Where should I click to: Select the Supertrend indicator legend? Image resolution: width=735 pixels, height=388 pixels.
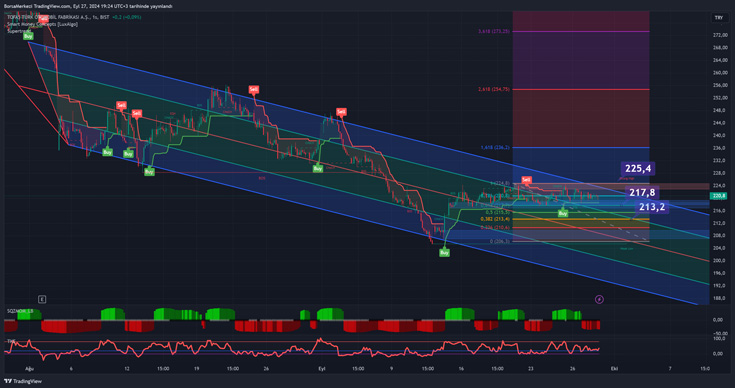18,31
